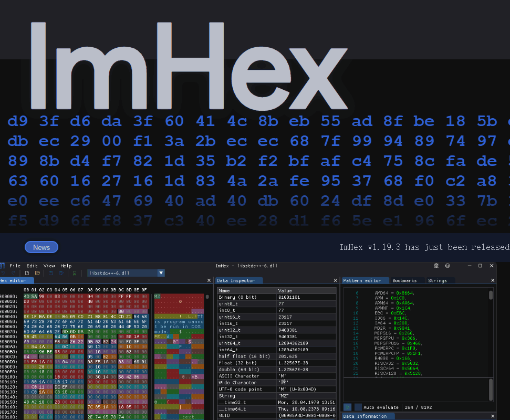The image size is (510, 420).
Task: Open the Help menu
Action: (x=66, y=266)
